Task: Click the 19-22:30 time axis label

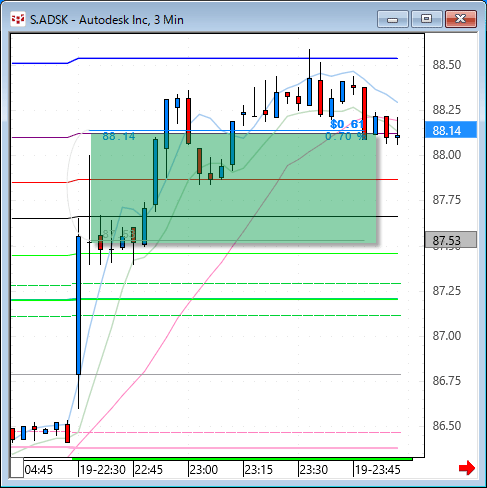Action: pos(103,470)
